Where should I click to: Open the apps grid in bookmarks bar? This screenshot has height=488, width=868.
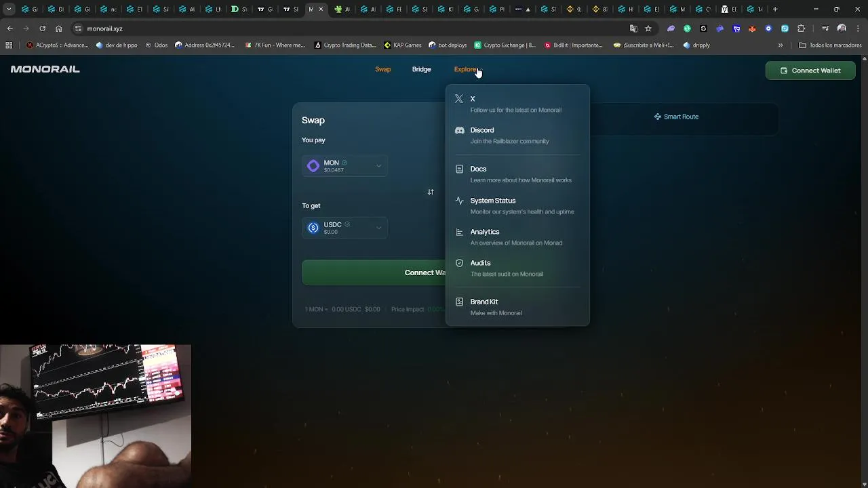(x=9, y=45)
